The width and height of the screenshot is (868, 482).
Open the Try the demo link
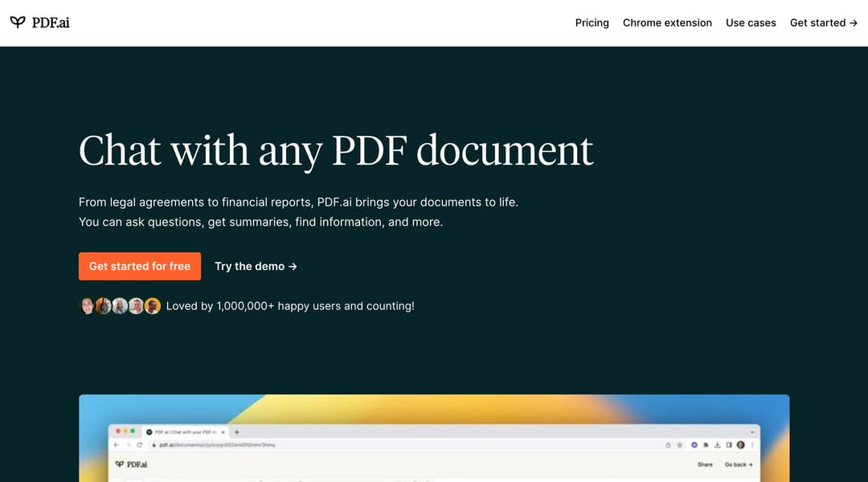[256, 266]
